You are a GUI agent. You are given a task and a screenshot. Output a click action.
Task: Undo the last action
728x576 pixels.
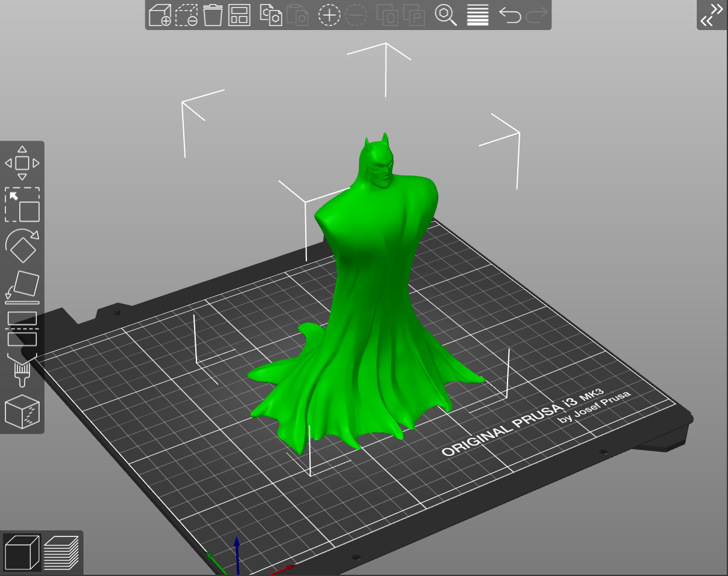510,15
